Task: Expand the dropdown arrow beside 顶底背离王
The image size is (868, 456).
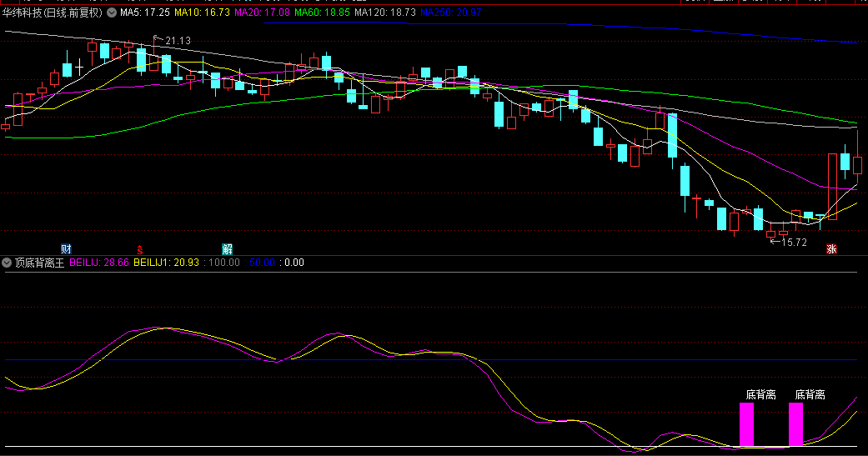Action: click(8, 263)
